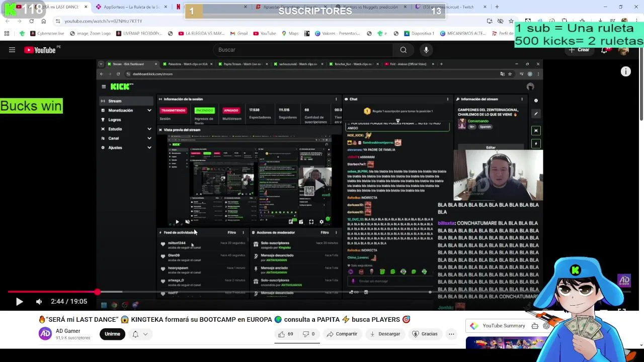
Task: Dislike the video with thumbs down
Action: pos(308,334)
